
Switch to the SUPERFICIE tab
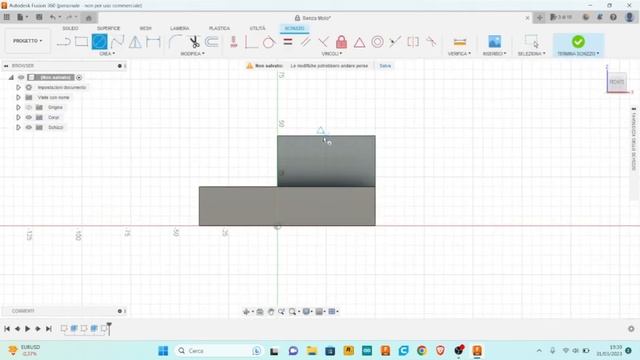(x=108, y=28)
